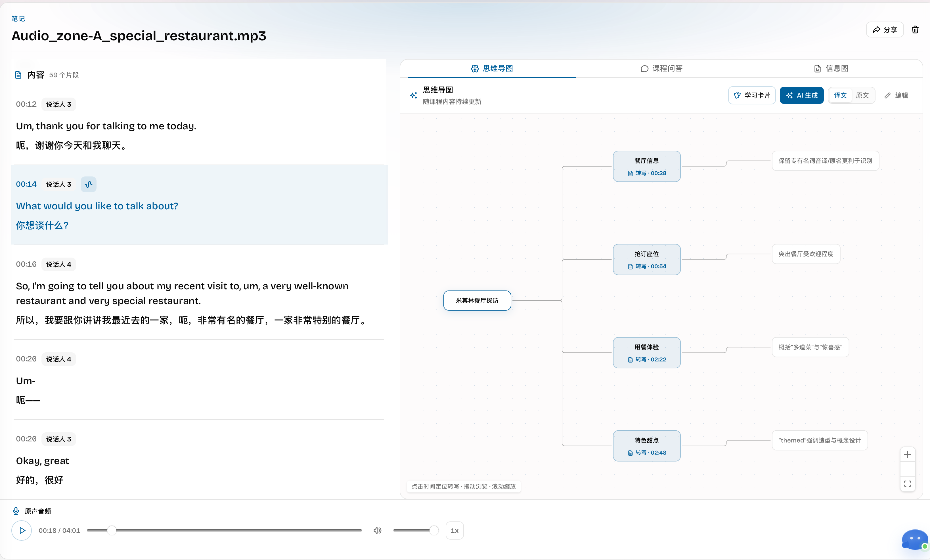Screen dimensions: 930x560
Task: Click the translation 你想谈什么？
Action: coord(42,225)
